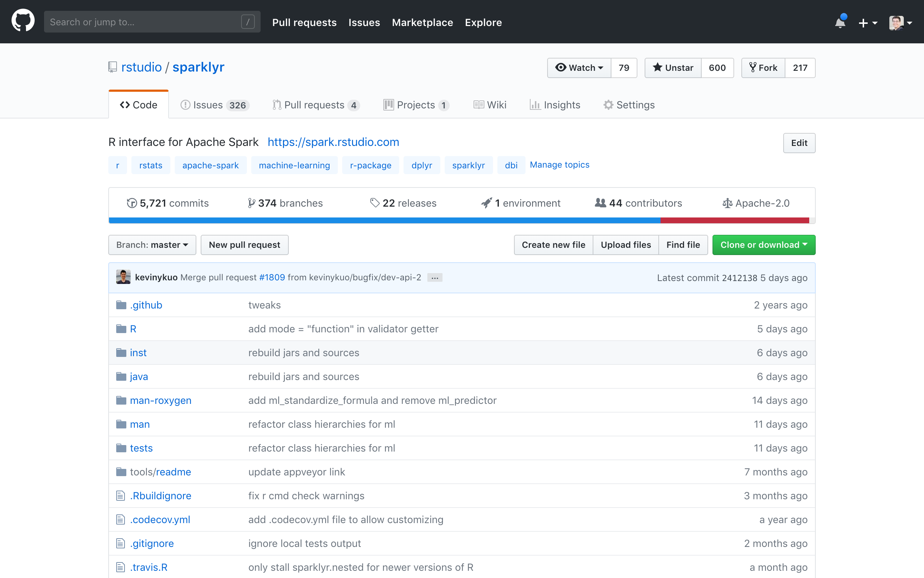Open the .Rbuildignore file
This screenshot has height=578, width=924.
pos(160,496)
